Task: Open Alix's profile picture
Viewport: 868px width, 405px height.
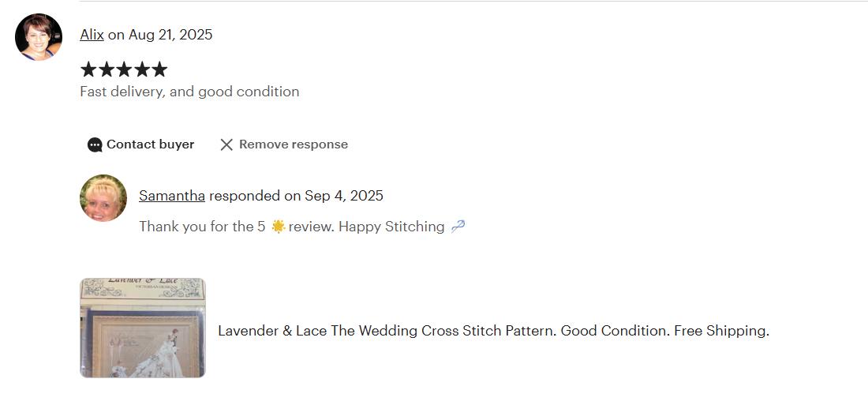Action: [38, 36]
